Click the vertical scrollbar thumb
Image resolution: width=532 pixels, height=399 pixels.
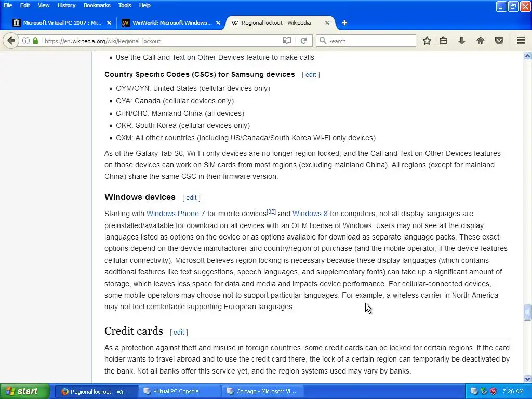(527, 312)
